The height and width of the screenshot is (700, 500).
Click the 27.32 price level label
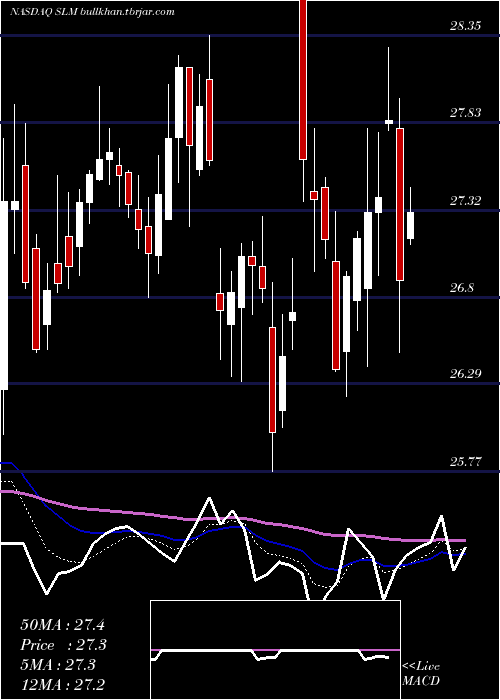pos(465,201)
